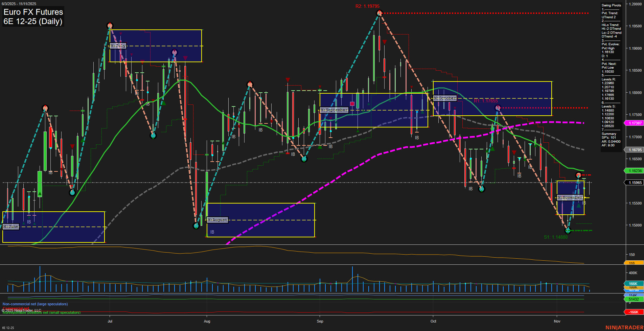Image resolution: width=644 pixels, height=331 pixels.
Task: Click the M:July monthly range box label
Action: [x=118, y=45]
